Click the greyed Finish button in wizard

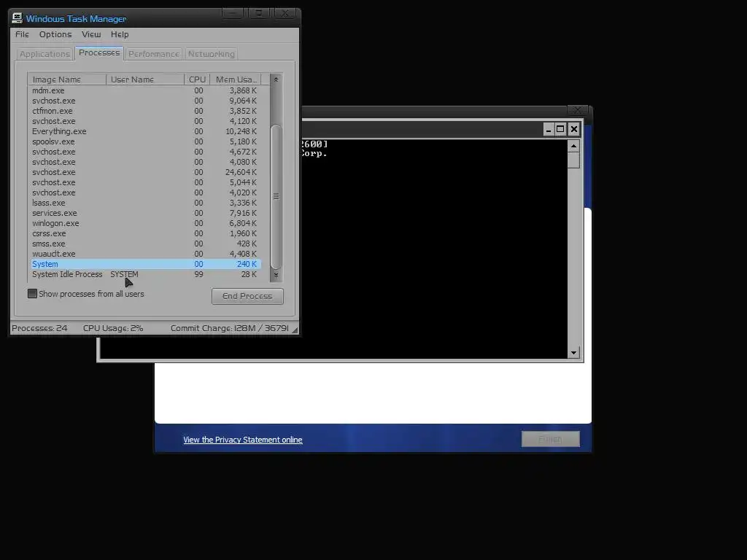click(x=550, y=439)
